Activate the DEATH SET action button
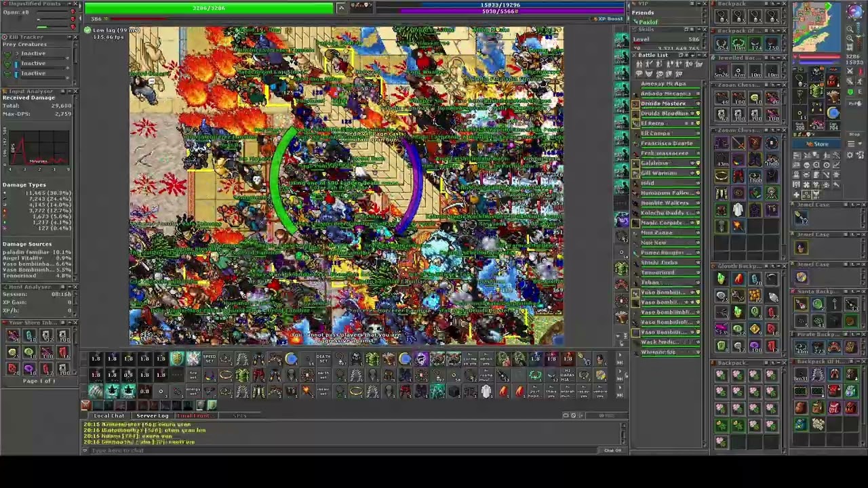Viewport: 868px width, 488px height. coord(323,359)
